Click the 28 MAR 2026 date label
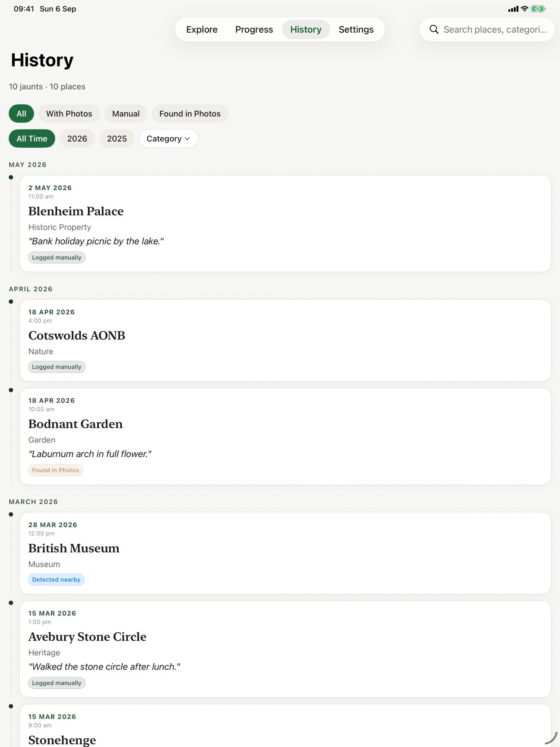The height and width of the screenshot is (747, 560). [53, 525]
